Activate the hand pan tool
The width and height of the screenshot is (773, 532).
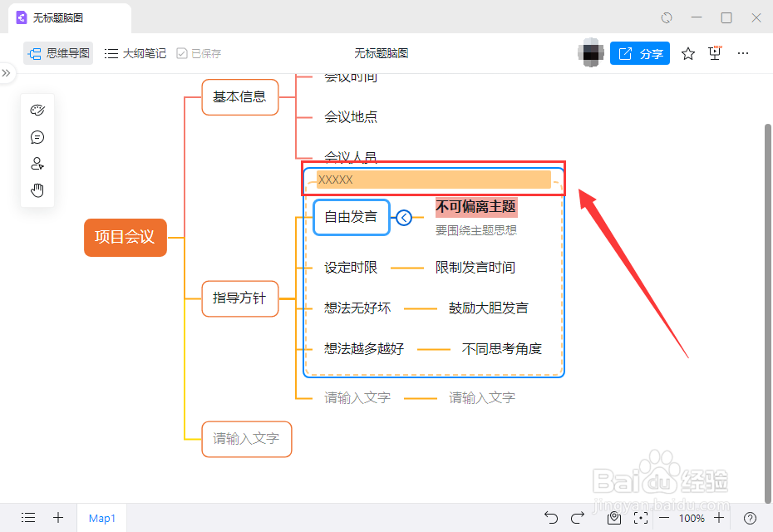point(37,190)
